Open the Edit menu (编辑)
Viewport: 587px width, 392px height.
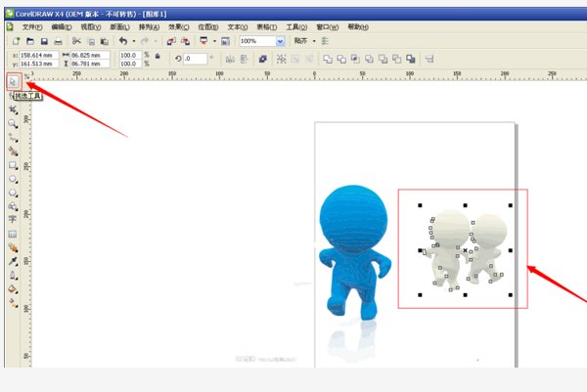tap(62, 27)
